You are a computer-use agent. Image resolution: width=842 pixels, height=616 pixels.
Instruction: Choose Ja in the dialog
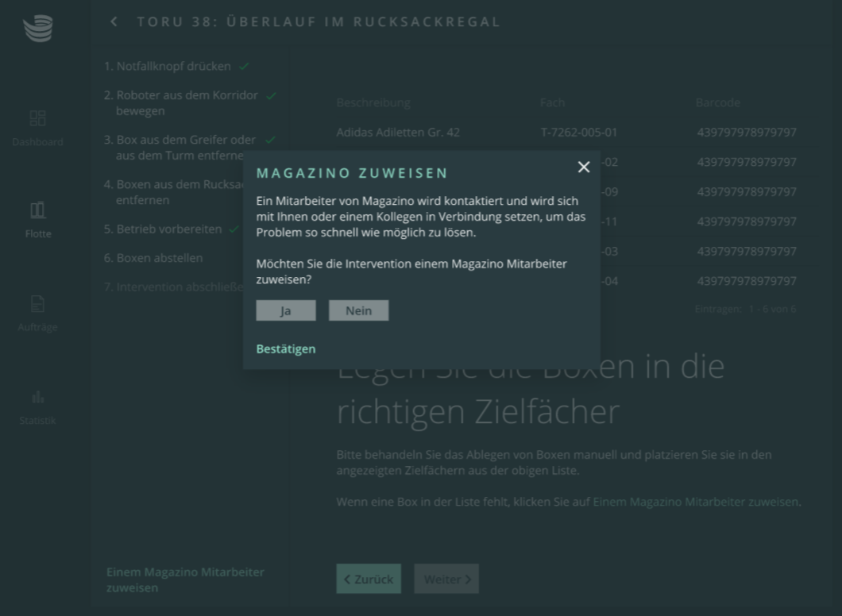click(285, 310)
